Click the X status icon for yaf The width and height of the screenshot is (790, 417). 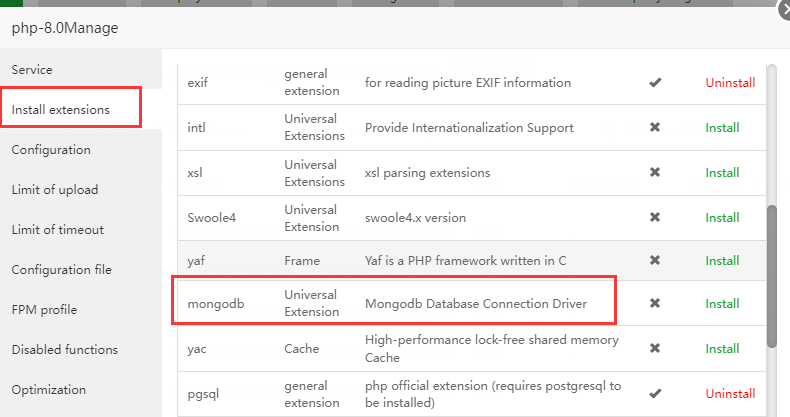click(x=655, y=261)
